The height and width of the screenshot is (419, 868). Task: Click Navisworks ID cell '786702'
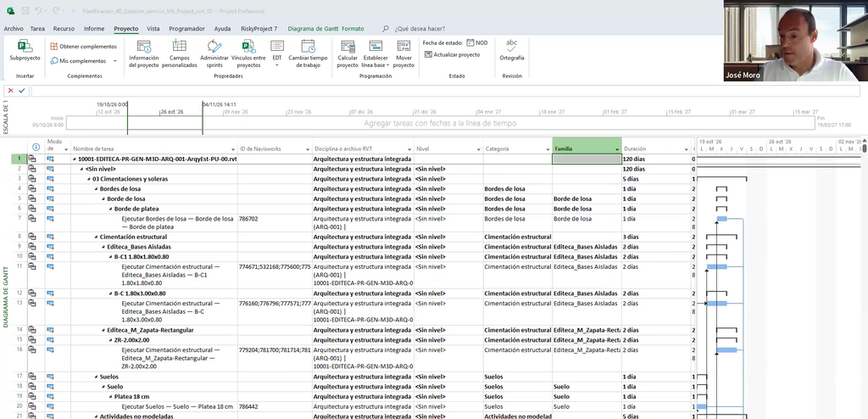coord(275,219)
